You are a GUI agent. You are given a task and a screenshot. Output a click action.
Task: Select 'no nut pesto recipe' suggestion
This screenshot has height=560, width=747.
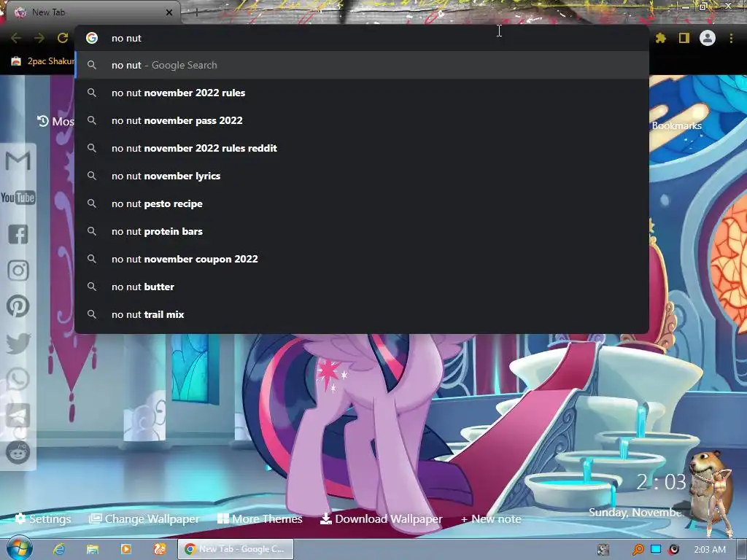362,204
